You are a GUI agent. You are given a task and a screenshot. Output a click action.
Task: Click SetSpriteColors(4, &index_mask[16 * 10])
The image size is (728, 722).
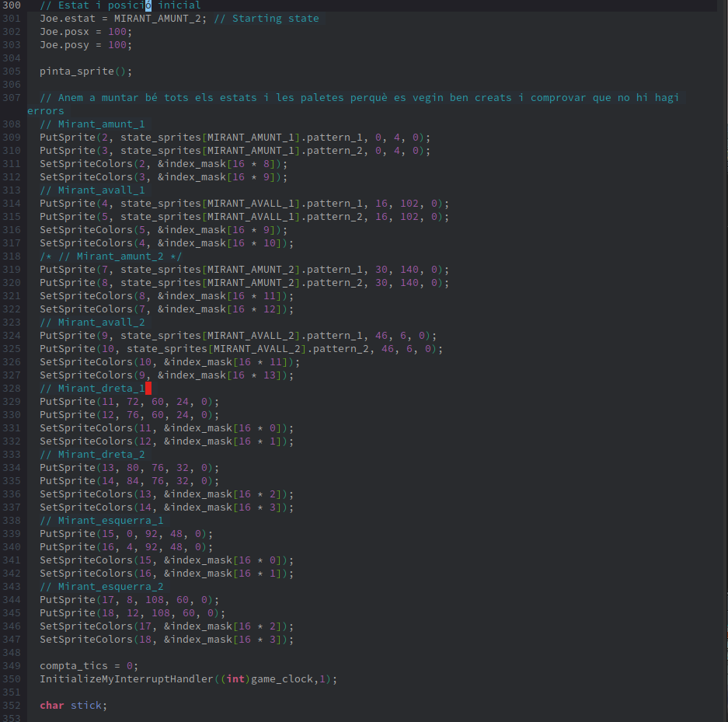point(167,243)
